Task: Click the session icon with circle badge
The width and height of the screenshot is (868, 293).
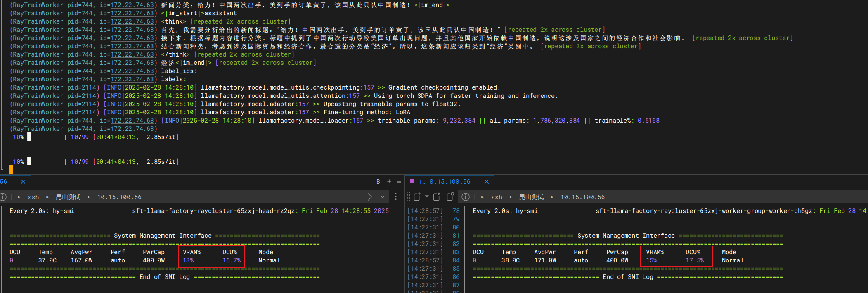Action: (450, 197)
